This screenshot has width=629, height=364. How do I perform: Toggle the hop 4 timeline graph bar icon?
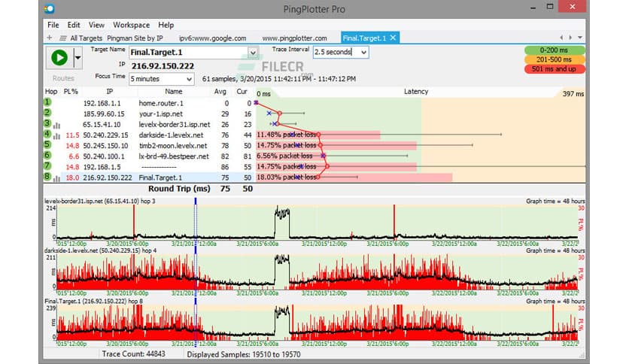point(56,136)
